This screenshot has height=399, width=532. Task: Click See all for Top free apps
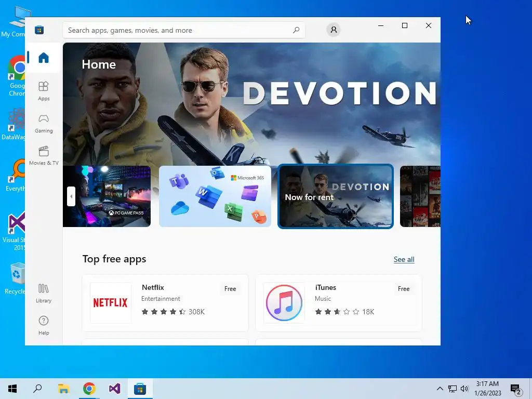[x=404, y=260]
